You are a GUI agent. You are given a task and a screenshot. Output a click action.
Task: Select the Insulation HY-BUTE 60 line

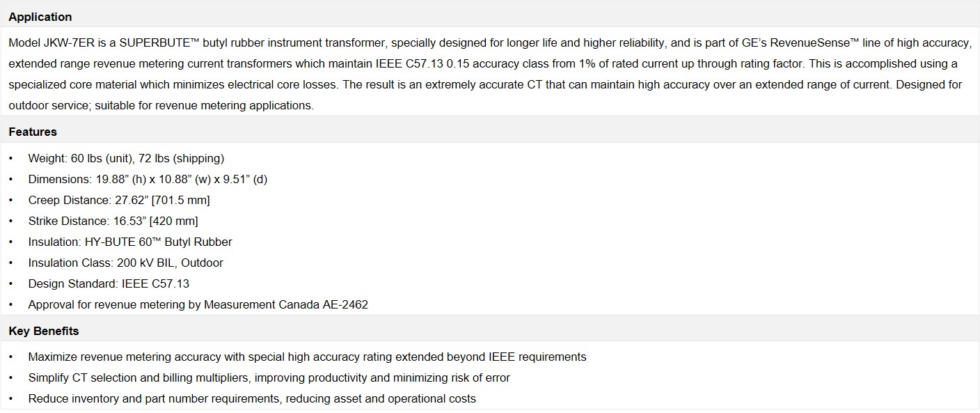pos(130,242)
